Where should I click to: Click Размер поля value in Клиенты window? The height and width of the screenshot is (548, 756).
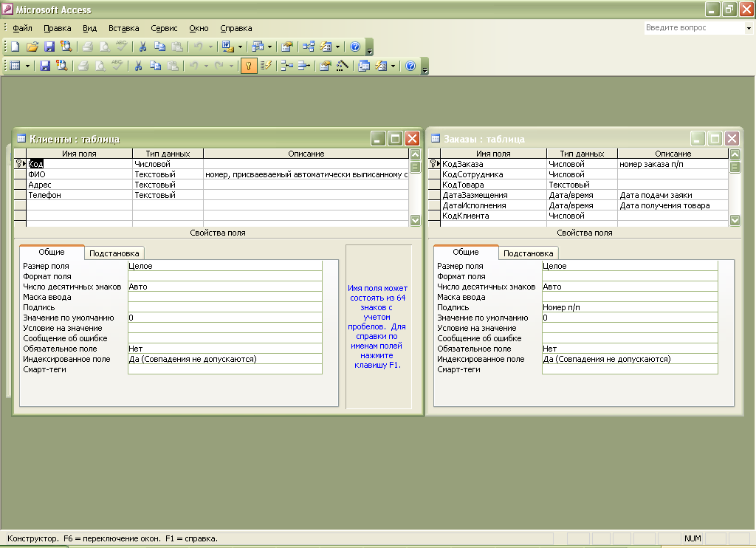[224, 266]
